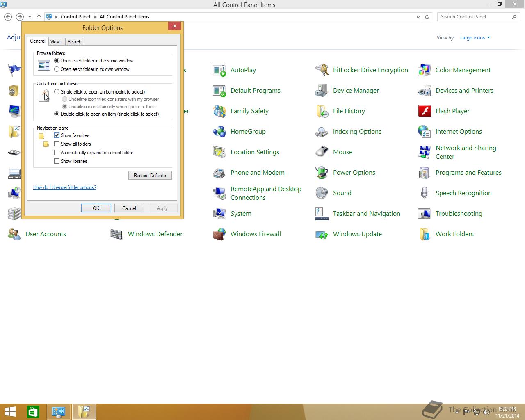Viewport: 525px width, 420px height.
Task: Open the AutoPlay icon
Action: click(219, 70)
